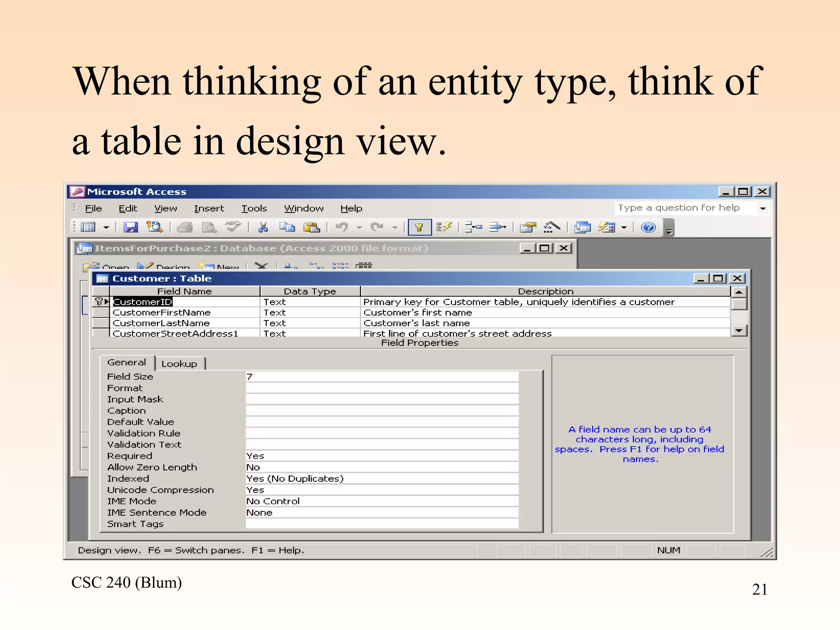The height and width of the screenshot is (630, 840).
Task: Click the Field Name column header
Action: [185, 291]
